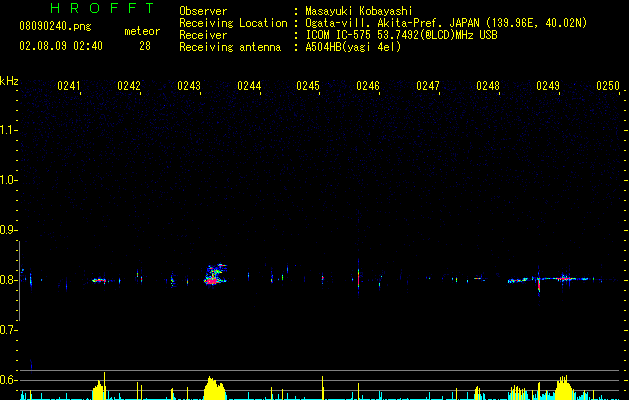Viewport: 629px width, 400px height.
Task: Click the large meteor echo burst after 0243
Action: 215,274
